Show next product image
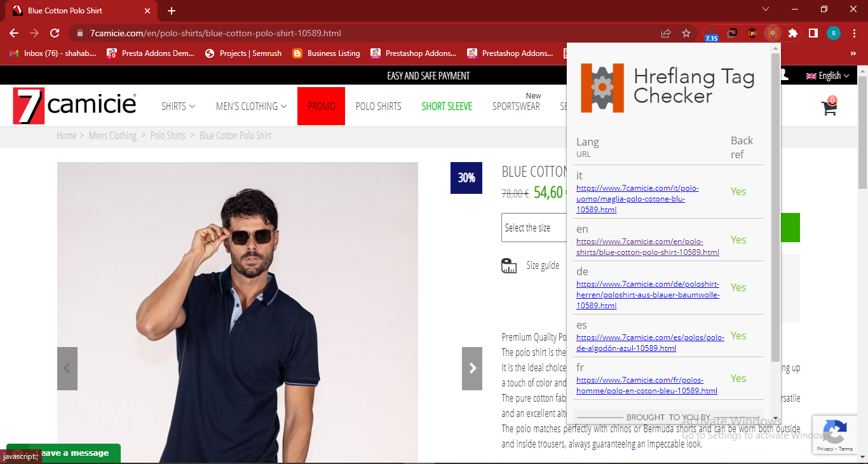This screenshot has height=464, width=868. coord(472,369)
